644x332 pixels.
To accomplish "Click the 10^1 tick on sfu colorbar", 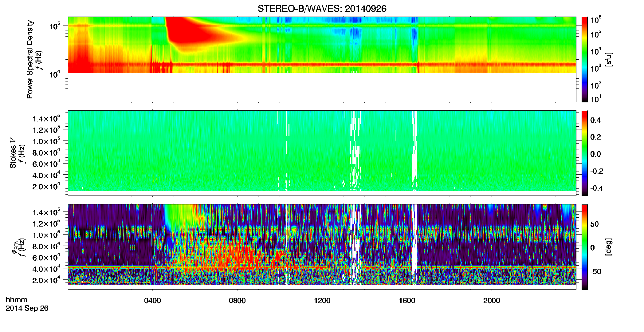I will pyautogui.click(x=596, y=99).
